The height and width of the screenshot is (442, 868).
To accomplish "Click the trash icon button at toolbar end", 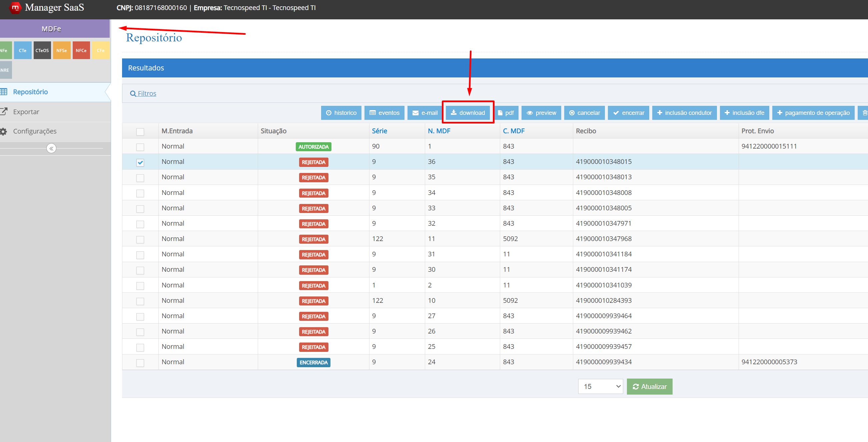I will coord(864,113).
